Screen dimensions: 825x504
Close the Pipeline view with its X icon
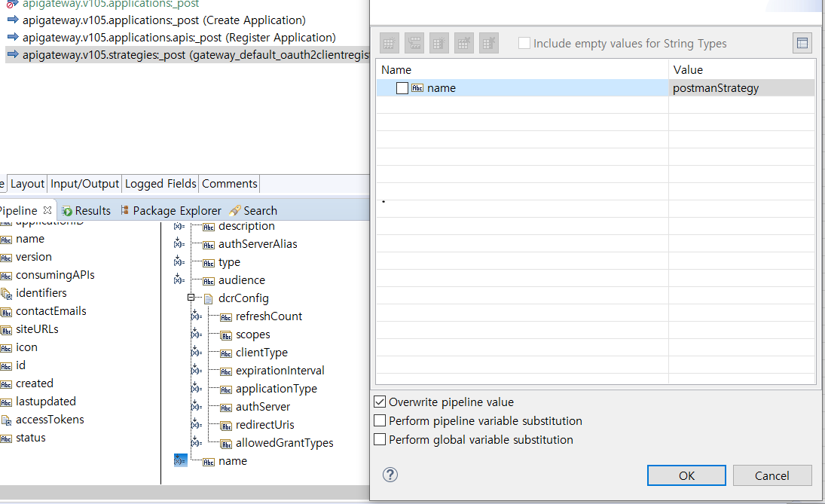47,210
